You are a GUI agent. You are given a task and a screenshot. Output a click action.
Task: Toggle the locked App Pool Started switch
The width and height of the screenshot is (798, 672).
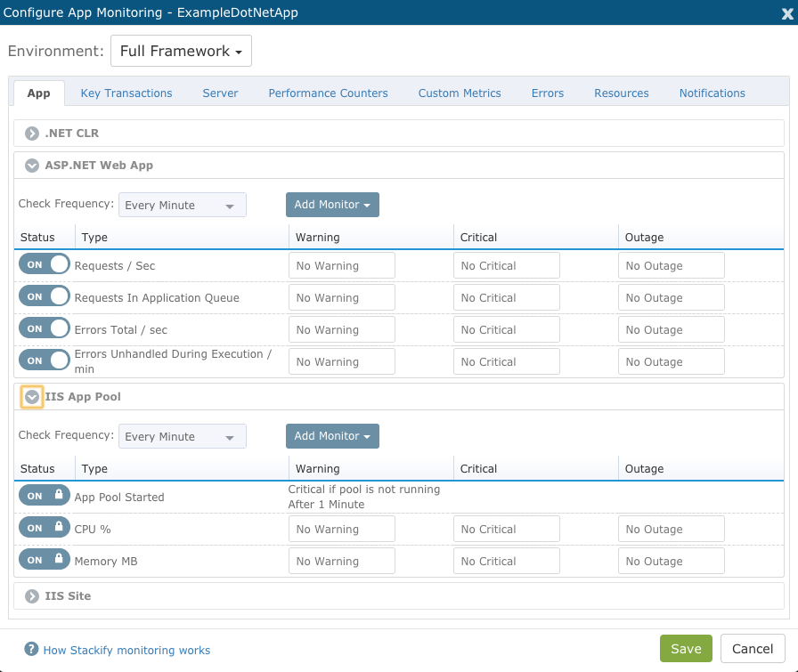(45, 496)
